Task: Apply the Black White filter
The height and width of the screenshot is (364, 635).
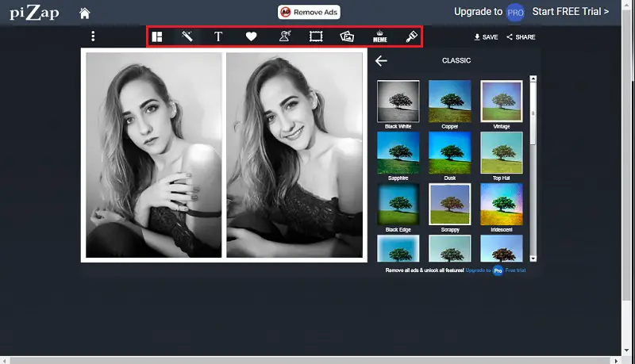Action: coord(398,102)
